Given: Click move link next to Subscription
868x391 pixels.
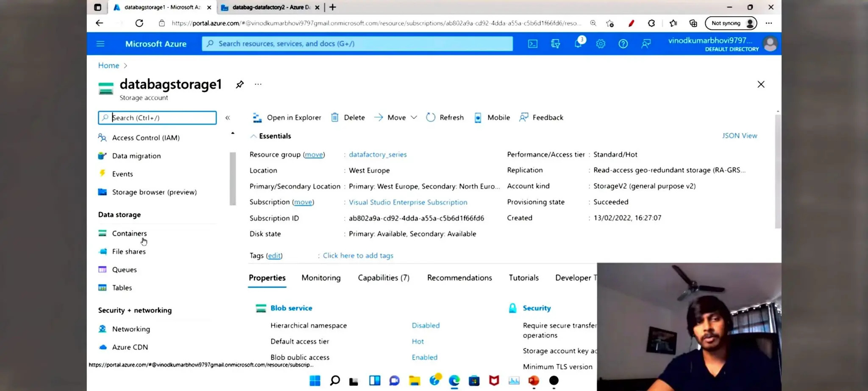Looking at the screenshot, I should (303, 202).
